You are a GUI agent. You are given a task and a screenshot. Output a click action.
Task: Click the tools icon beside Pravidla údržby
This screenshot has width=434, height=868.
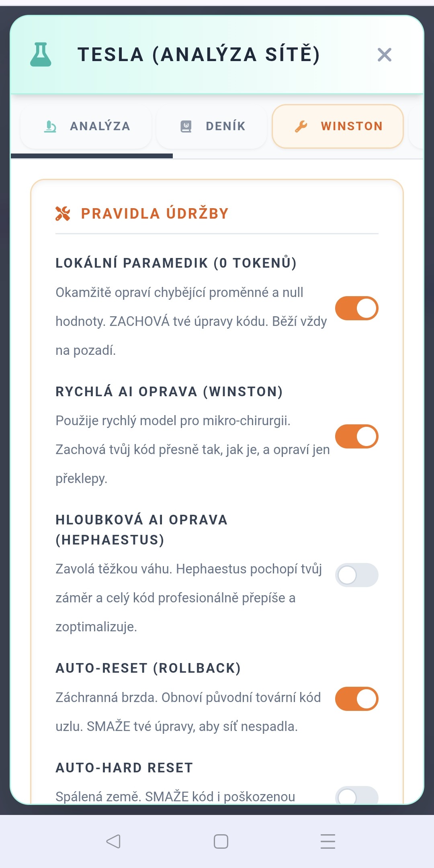[63, 213]
